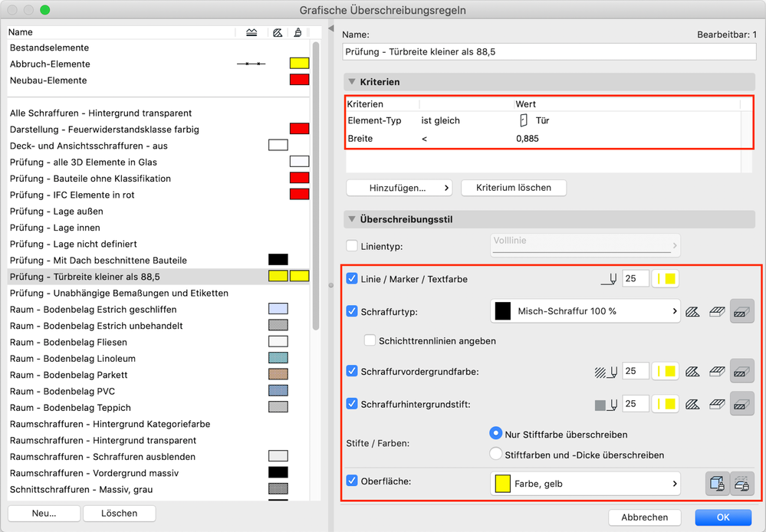Select rule Schnittschraffuren - Massiv, grau
The width and height of the screenshot is (766, 532).
point(159,490)
